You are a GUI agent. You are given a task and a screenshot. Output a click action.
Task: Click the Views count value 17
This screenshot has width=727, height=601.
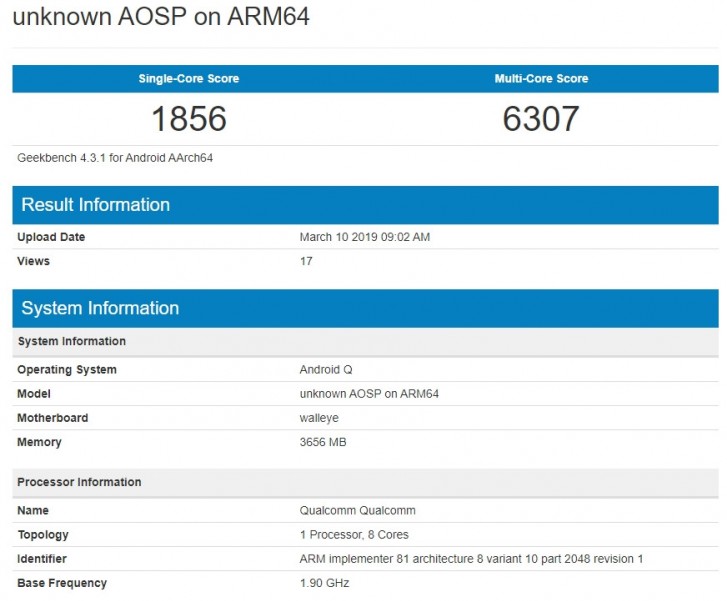pos(306,261)
